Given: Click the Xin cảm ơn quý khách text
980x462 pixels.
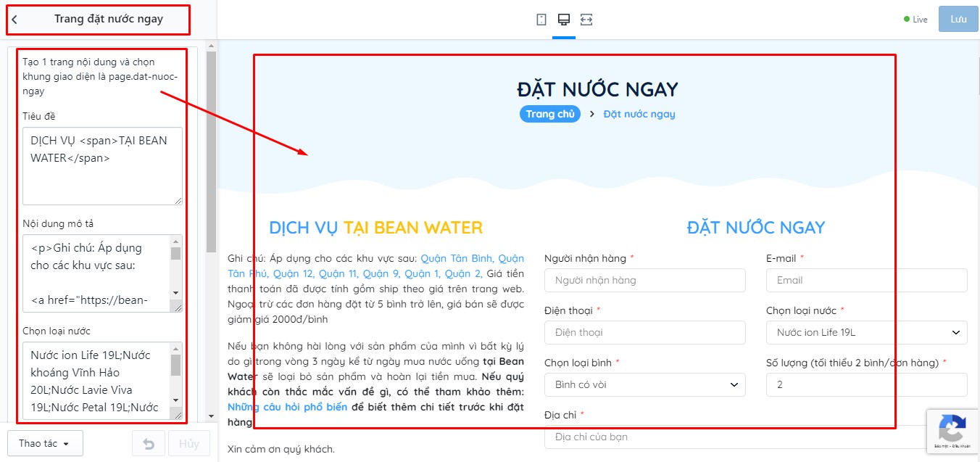Looking at the screenshot, I should (x=281, y=449).
